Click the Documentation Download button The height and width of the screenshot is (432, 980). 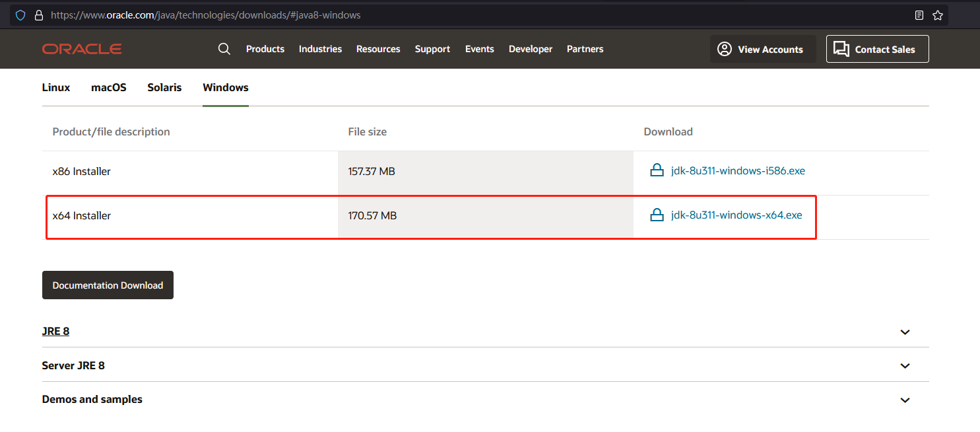click(x=108, y=285)
